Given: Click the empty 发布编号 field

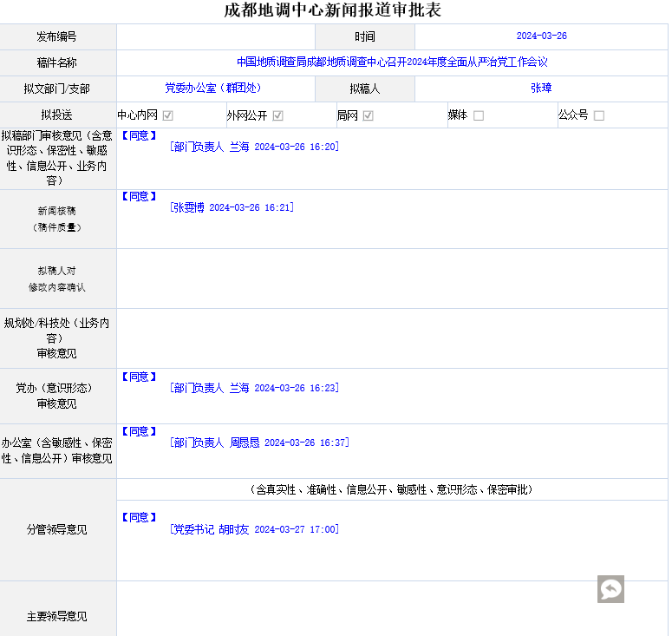Looking at the screenshot, I should click(x=215, y=36).
